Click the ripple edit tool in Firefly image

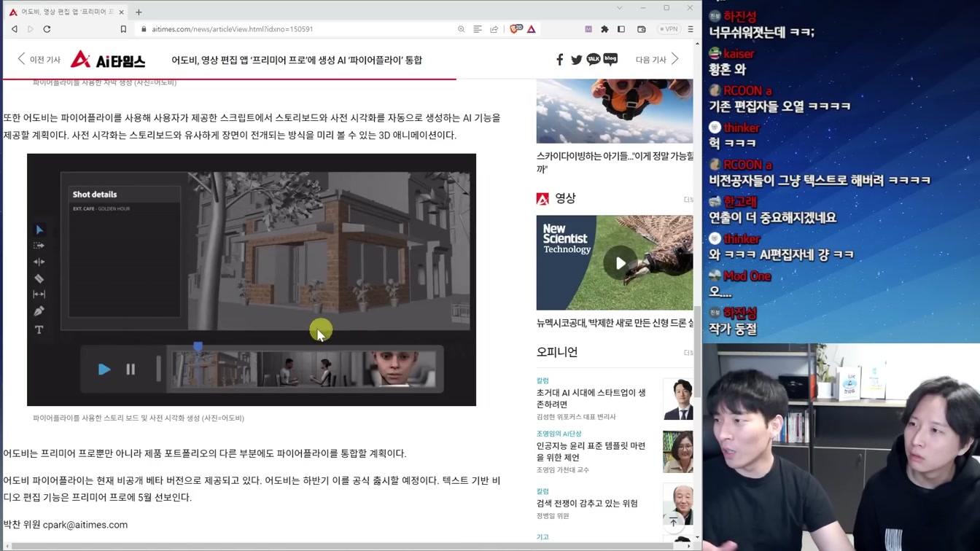coord(39,262)
